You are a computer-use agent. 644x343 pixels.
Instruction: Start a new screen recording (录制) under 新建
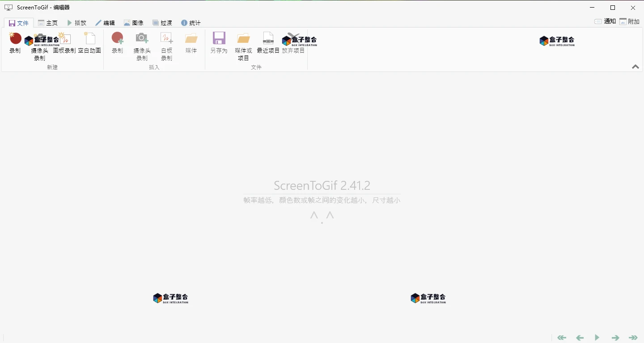point(15,43)
